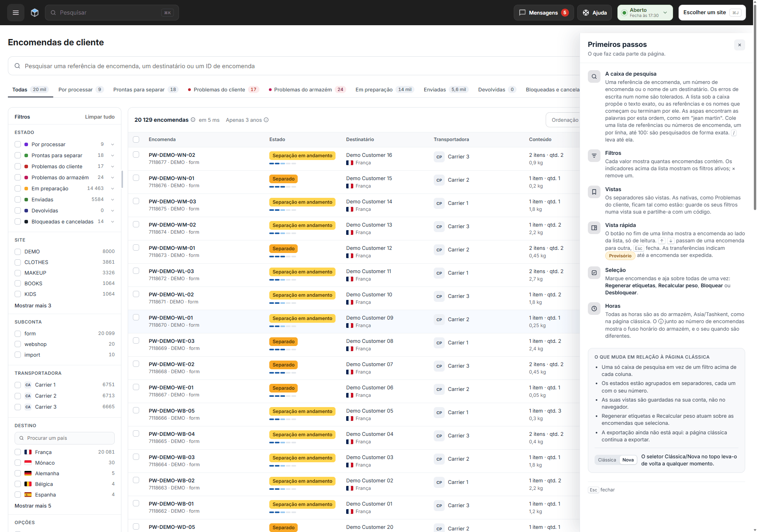The image size is (757, 532).
Task: Click the Vista rápida panel icon
Action: pyautogui.click(x=594, y=228)
